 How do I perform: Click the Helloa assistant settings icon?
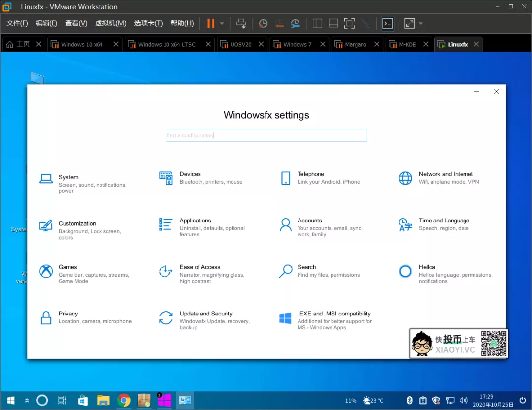point(405,271)
